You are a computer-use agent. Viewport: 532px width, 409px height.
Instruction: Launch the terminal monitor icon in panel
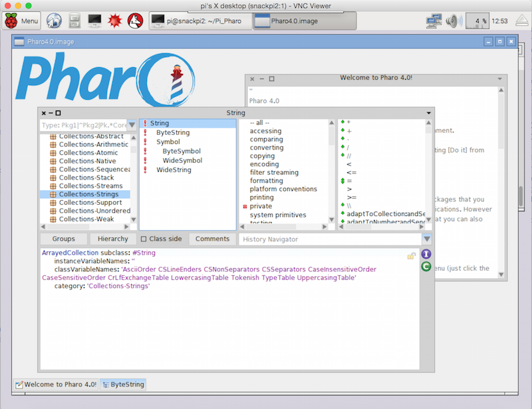point(94,21)
